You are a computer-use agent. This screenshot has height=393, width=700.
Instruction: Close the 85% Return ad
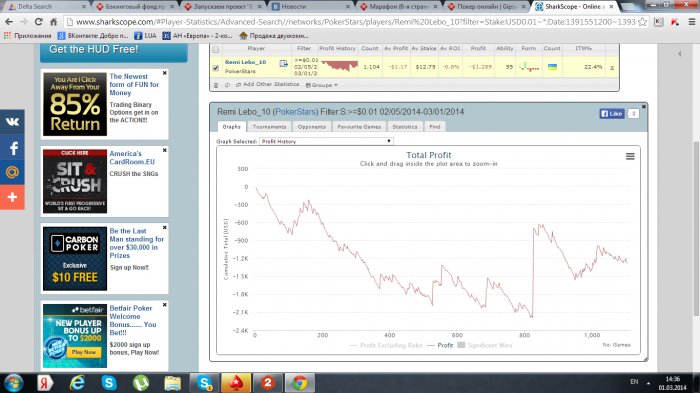[165, 73]
